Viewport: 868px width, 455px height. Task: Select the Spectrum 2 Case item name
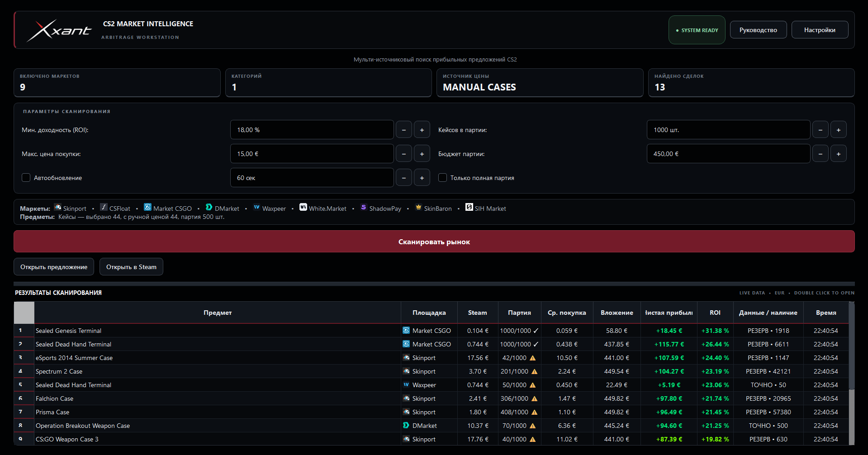click(59, 371)
